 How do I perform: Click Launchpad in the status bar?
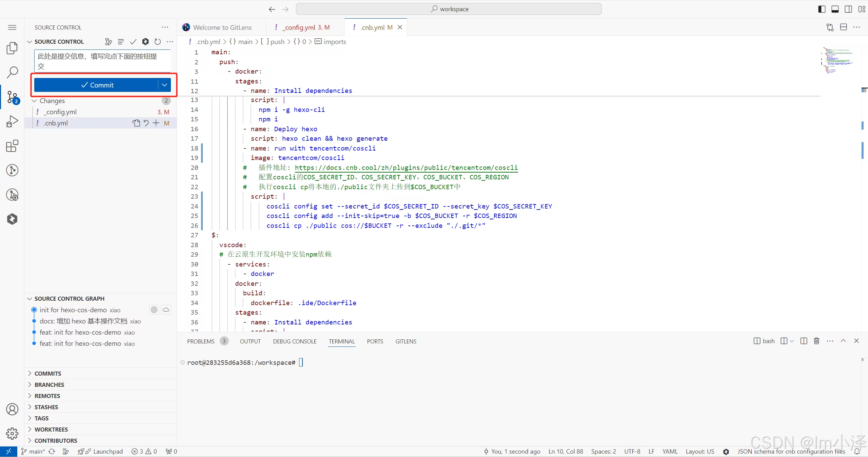point(100,452)
